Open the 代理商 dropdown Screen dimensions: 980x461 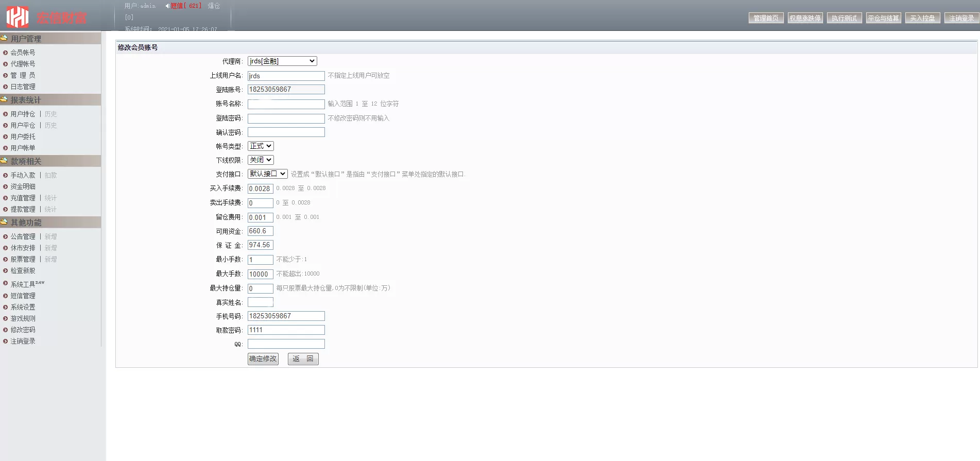[x=282, y=61]
